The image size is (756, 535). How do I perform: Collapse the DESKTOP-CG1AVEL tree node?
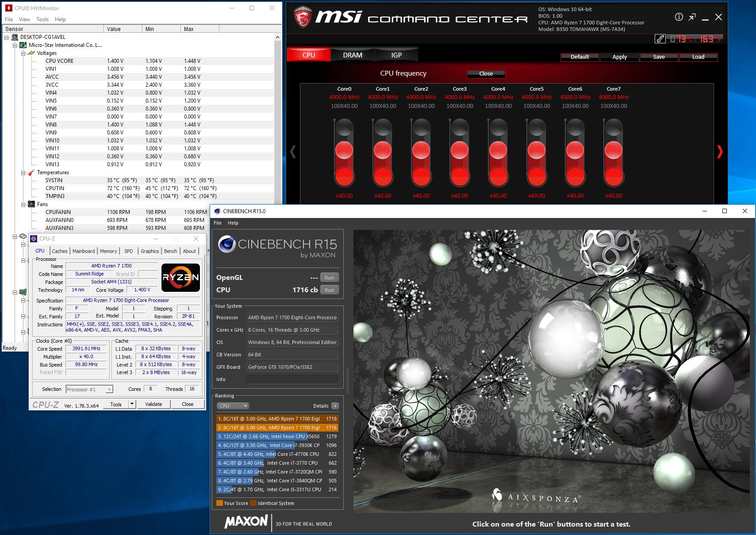click(6, 37)
